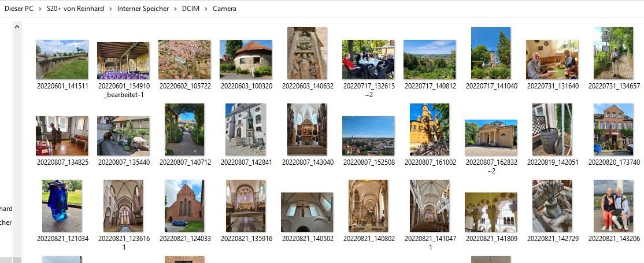Select photo 20220601_141511
The width and height of the screenshot is (644, 263).
(62, 59)
